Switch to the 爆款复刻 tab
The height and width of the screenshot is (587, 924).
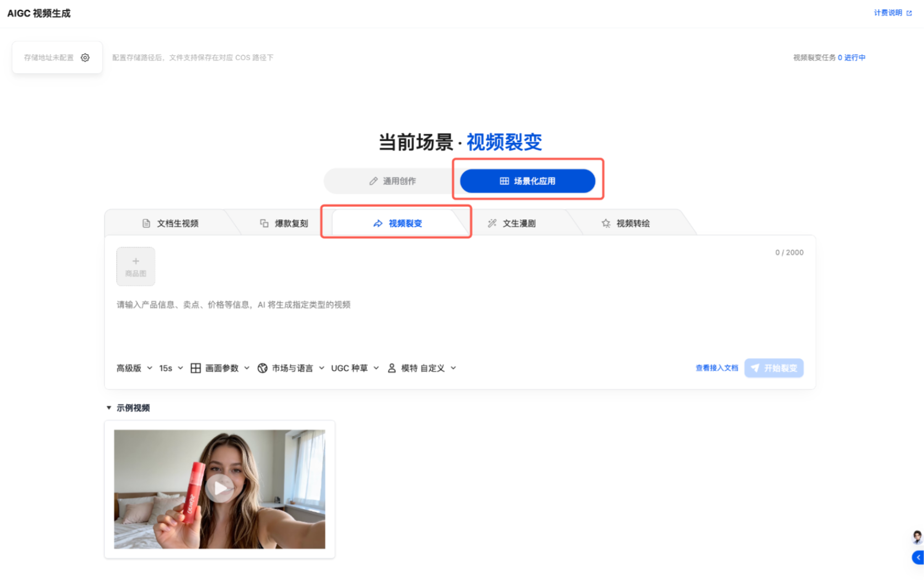[284, 223]
